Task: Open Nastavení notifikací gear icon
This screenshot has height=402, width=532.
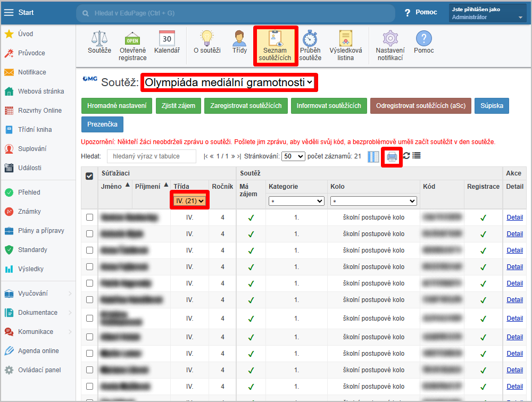Action: pos(390,45)
